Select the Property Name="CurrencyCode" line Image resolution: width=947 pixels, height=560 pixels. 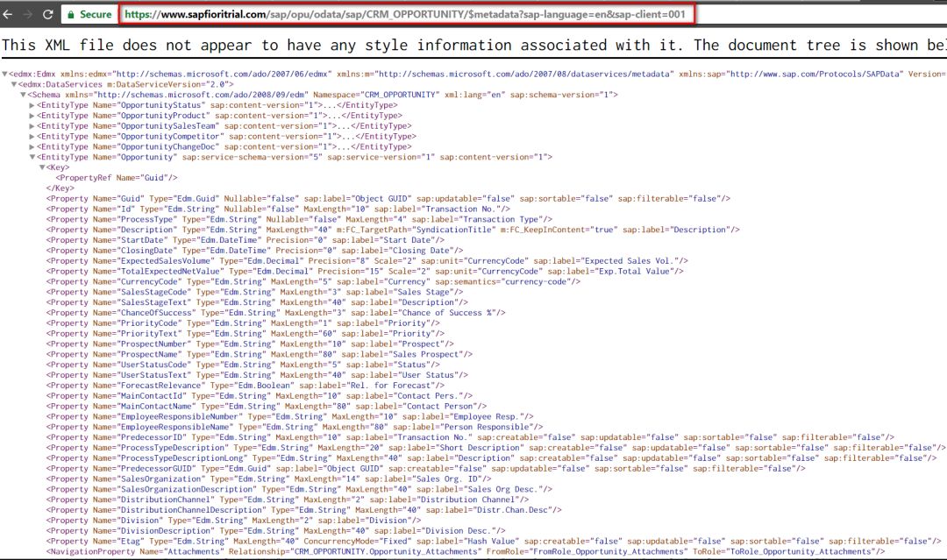point(313,282)
